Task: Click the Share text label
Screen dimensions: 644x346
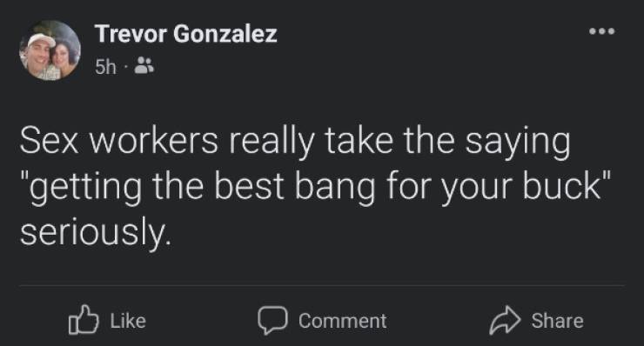Action: coord(557,321)
